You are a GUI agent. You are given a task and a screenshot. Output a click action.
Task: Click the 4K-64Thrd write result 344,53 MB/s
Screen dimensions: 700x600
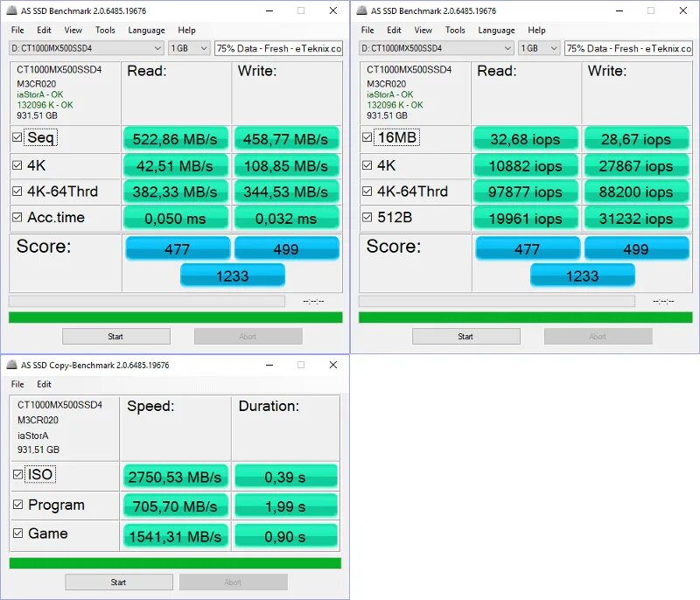tap(286, 192)
